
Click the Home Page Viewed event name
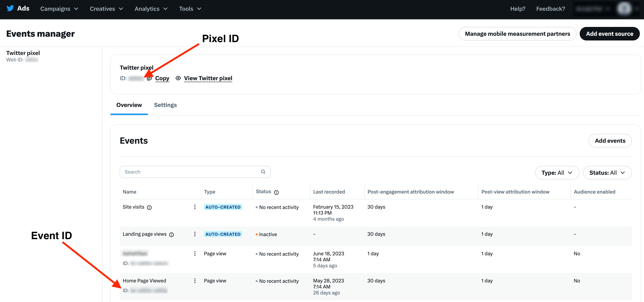point(144,281)
